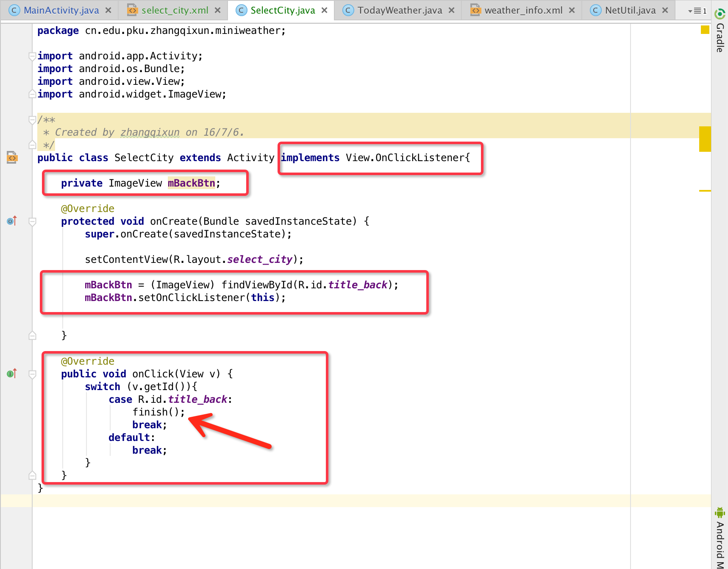Open the weather_info.xml tab
This screenshot has height=569, width=728.
(523, 10)
